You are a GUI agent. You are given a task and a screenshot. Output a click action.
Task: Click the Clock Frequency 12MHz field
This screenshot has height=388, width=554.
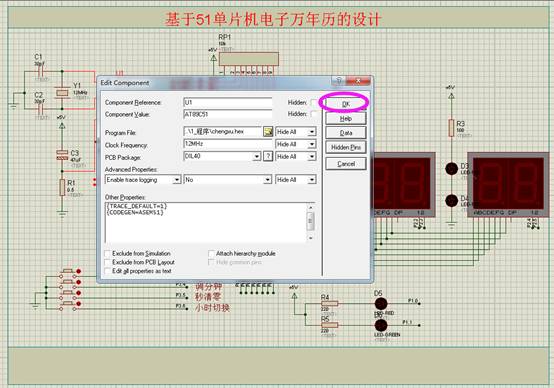click(x=228, y=144)
